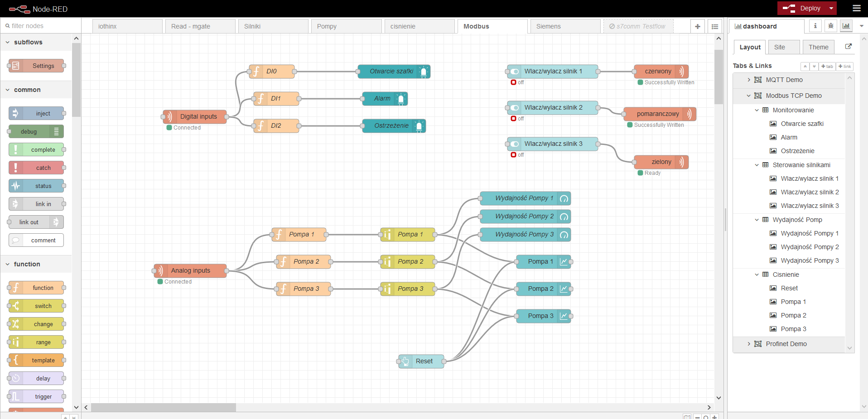Select the switch node in palette
The width and height of the screenshot is (868, 419).
pos(36,306)
